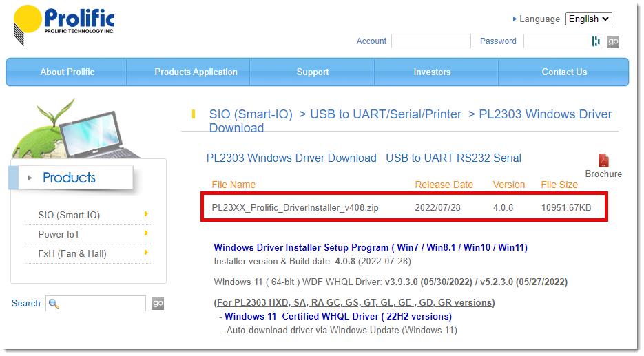Click PL2303 Windows Driver Download breadcrumb
Screen dimensions: 644x356
pos(411,121)
